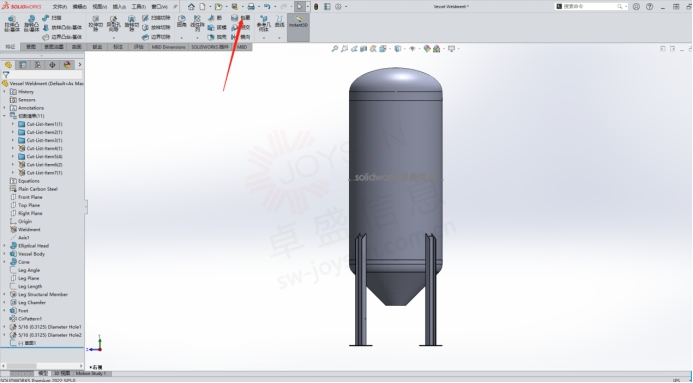The width and height of the screenshot is (693, 383).
Task: Click the Hole Wizard tool icon
Action: 114,24
